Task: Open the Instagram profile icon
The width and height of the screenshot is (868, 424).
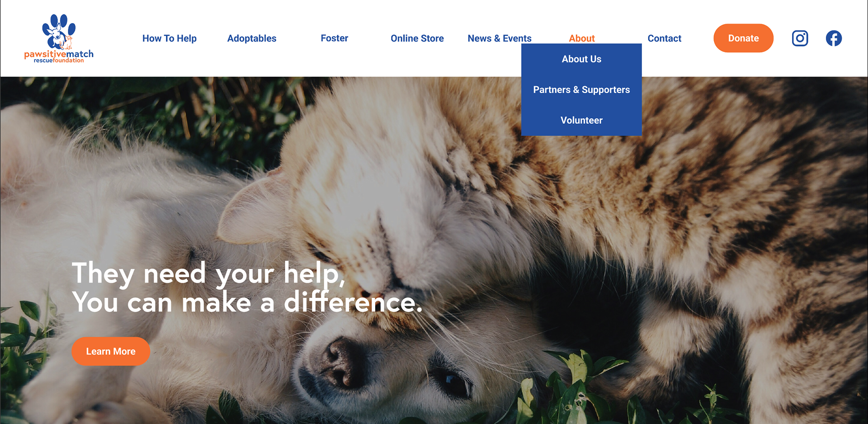Action: pyautogui.click(x=800, y=38)
